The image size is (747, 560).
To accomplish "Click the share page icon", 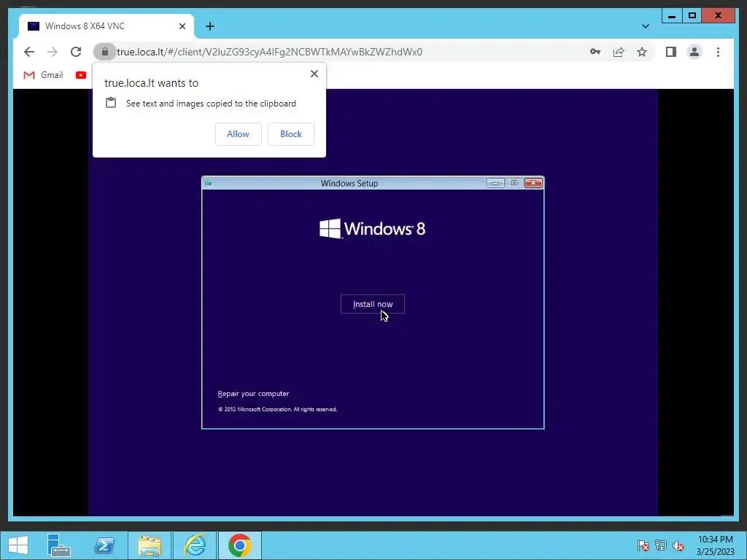I will 619,52.
